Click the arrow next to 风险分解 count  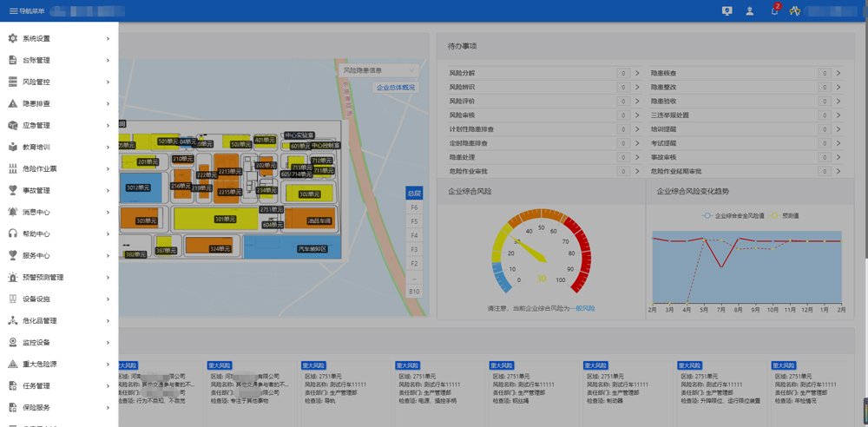tap(637, 74)
